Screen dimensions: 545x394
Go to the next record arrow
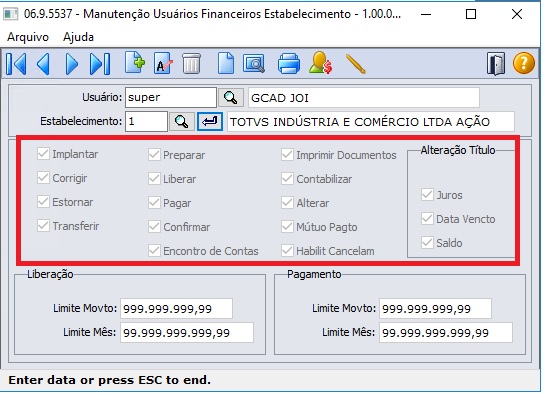tap(72, 64)
